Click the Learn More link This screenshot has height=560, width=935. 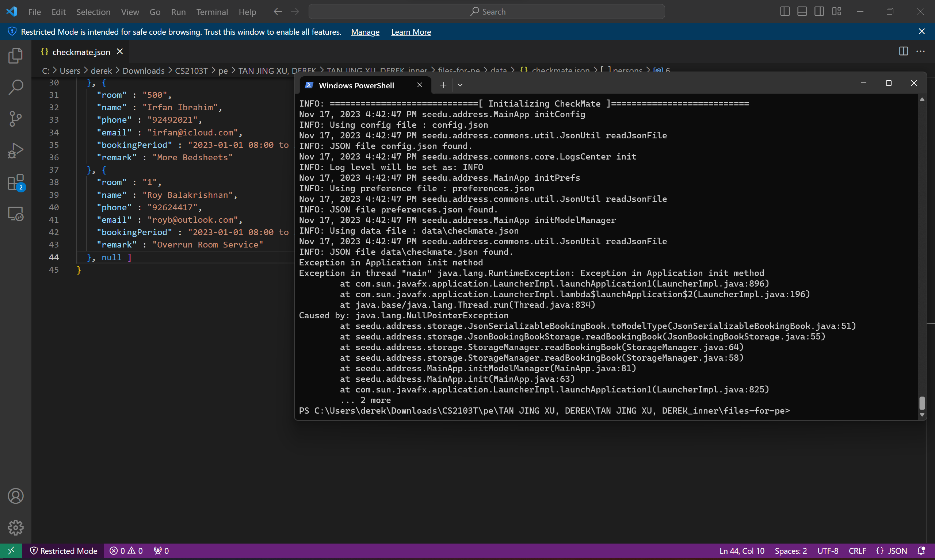(x=411, y=32)
